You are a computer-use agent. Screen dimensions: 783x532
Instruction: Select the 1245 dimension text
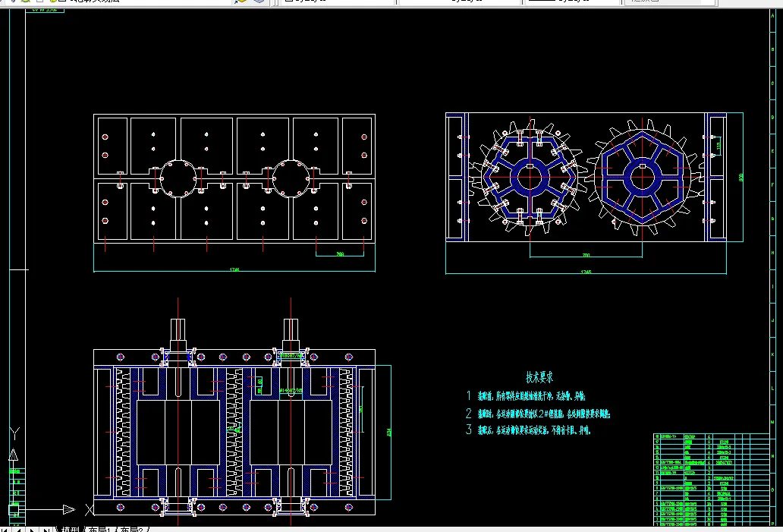pos(586,272)
